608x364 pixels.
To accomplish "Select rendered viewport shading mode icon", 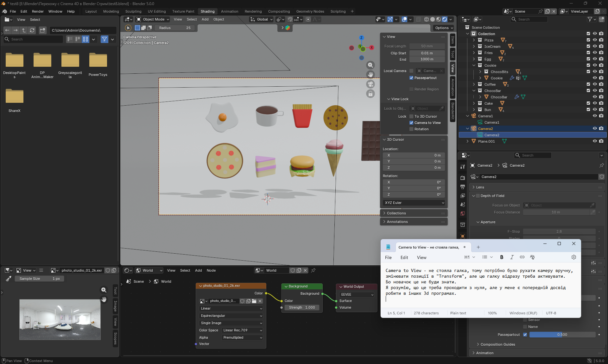I will coord(445,19).
